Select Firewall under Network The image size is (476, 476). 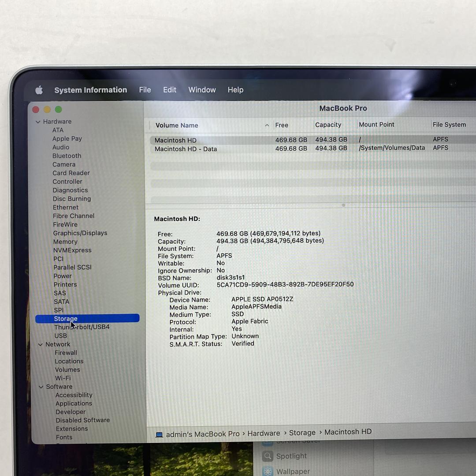tap(66, 353)
